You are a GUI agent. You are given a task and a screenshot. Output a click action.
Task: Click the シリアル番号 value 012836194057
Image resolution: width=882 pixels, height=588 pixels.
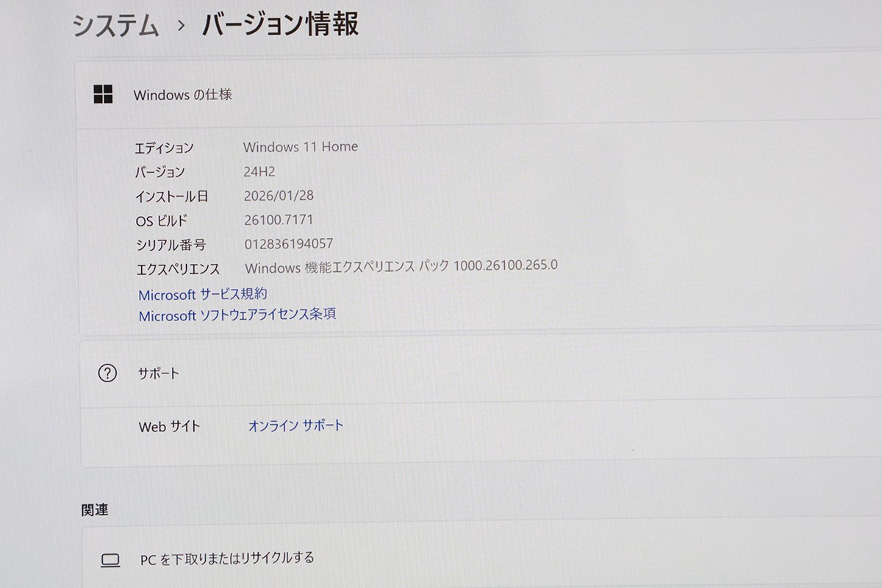point(289,243)
